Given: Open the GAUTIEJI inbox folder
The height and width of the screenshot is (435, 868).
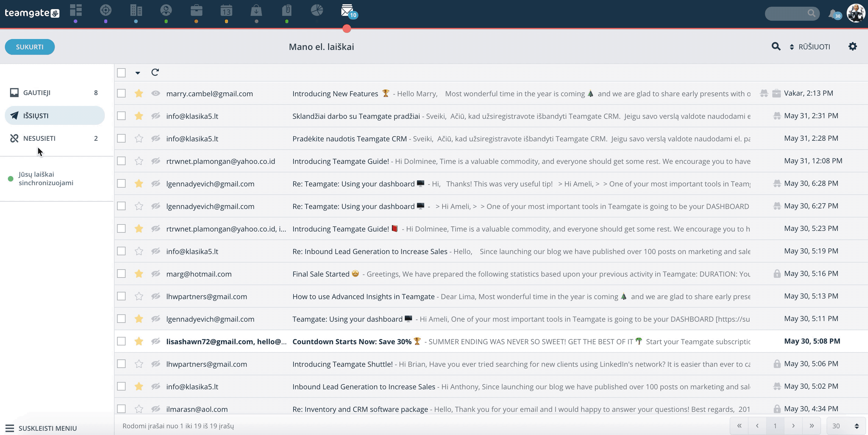Looking at the screenshot, I should click(55, 93).
